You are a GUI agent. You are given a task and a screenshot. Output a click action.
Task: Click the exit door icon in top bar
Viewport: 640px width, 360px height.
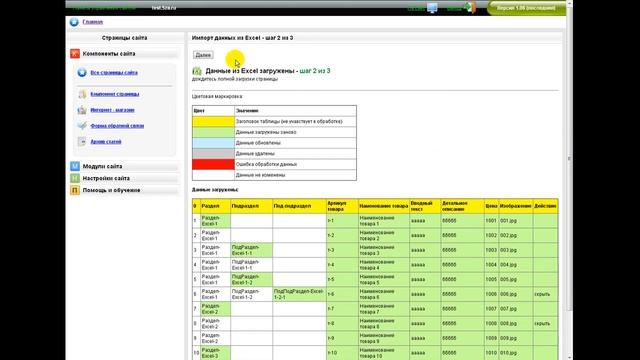coord(470,8)
